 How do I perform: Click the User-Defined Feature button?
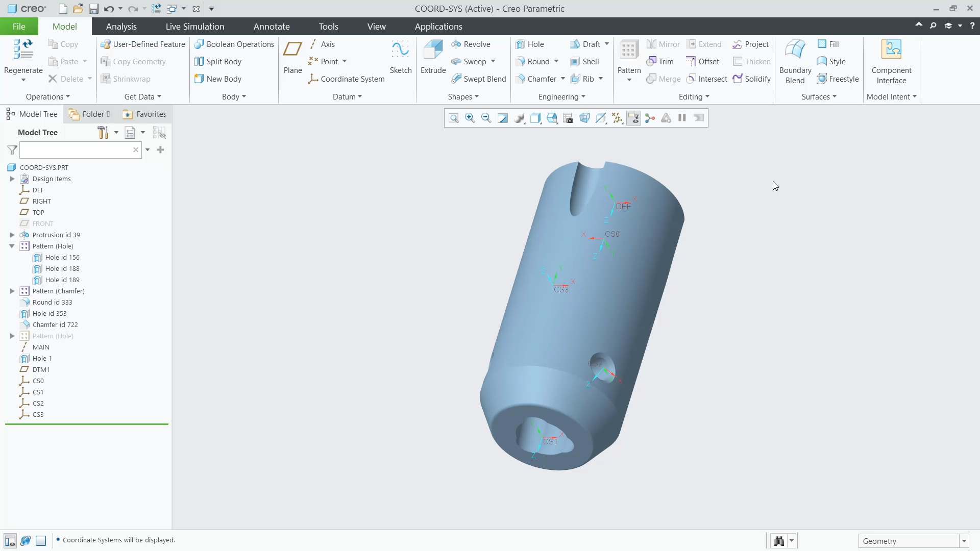pyautogui.click(x=143, y=44)
